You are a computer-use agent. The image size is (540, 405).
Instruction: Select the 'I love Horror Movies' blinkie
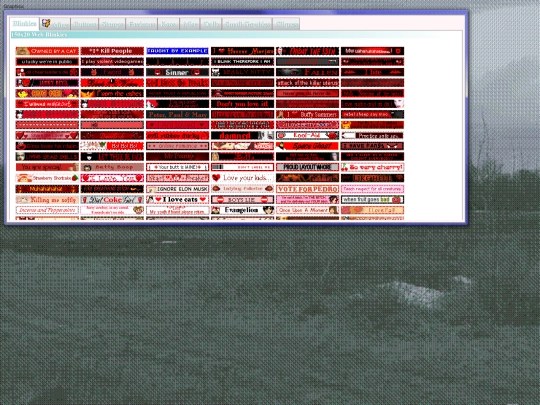coord(242,51)
